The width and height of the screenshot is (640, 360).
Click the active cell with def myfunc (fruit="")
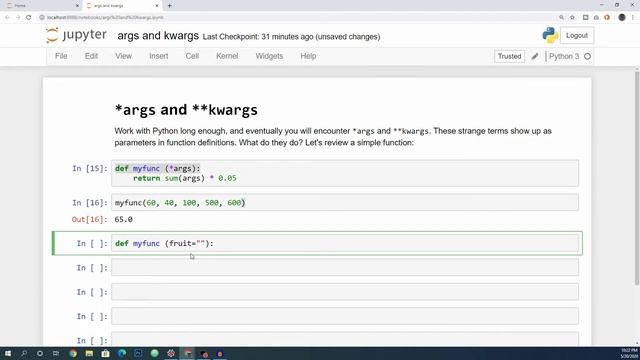345,243
